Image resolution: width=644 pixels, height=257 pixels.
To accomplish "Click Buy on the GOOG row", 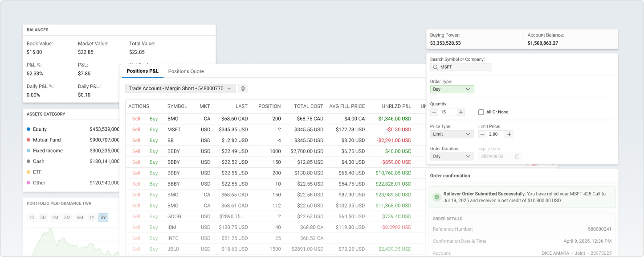I will pyautogui.click(x=154, y=216).
